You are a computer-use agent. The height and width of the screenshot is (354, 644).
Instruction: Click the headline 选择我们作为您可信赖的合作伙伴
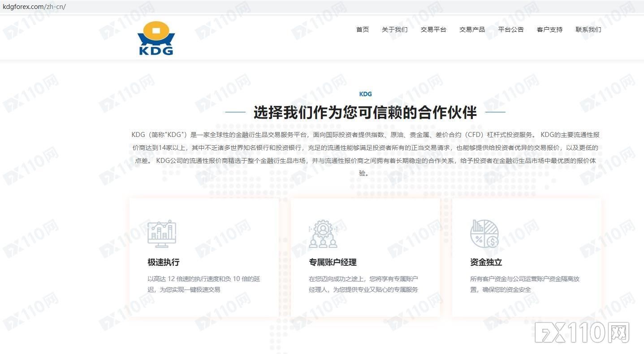coord(365,113)
